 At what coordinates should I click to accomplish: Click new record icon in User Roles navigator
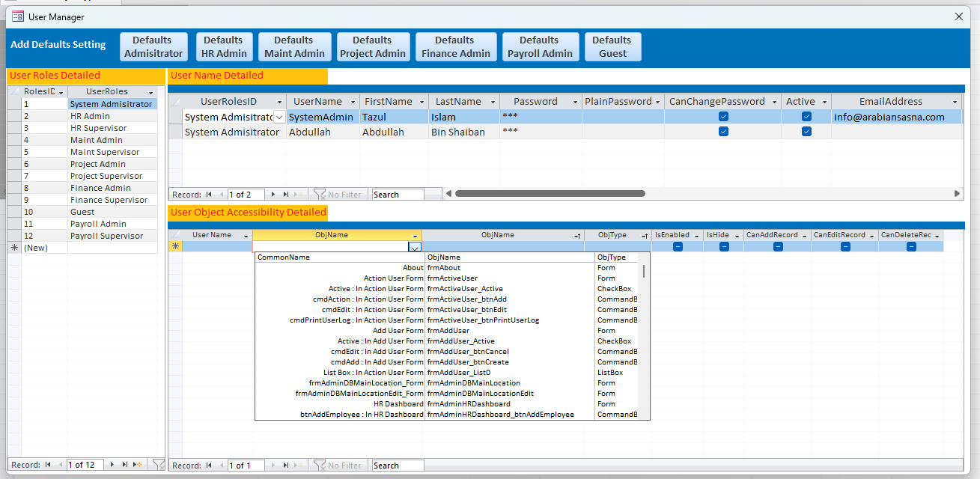(139, 465)
